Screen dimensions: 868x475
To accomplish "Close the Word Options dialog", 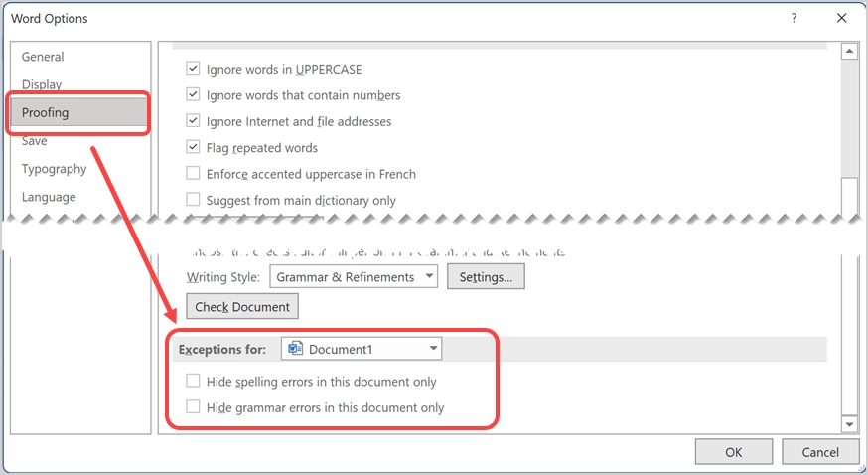I will (x=841, y=18).
